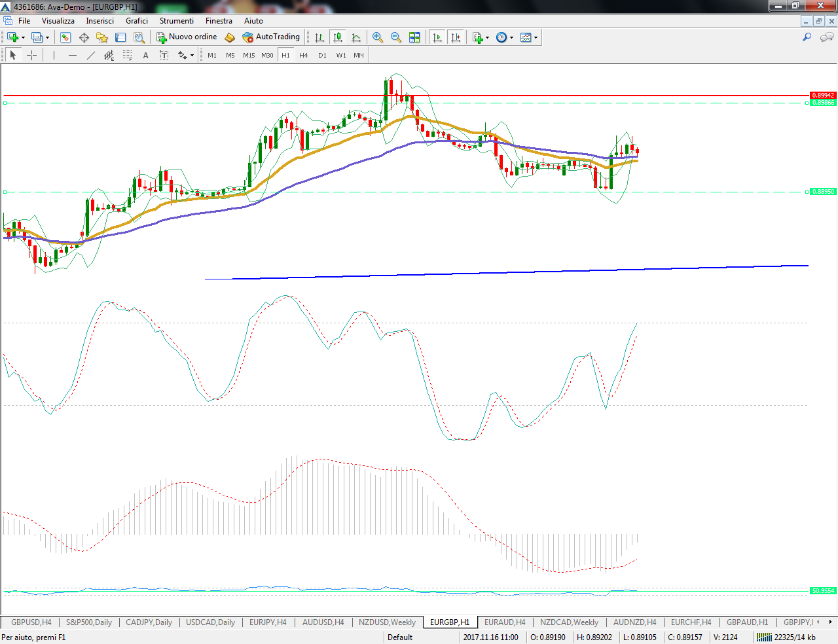838x644 pixels.
Task: Switch to M1 timeframe
Action: (212, 55)
